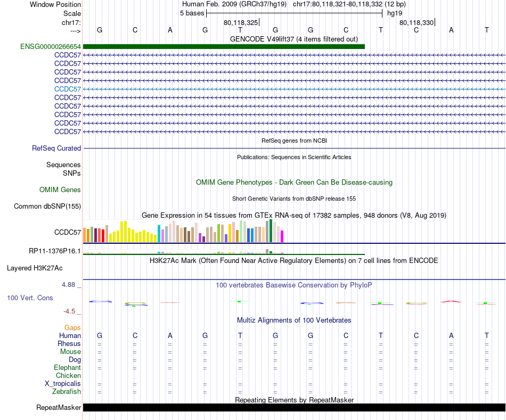Viewport: 506px width, 420px height.
Task: Click the RP11-1376P16.1 small bar chart
Action: click(183, 252)
